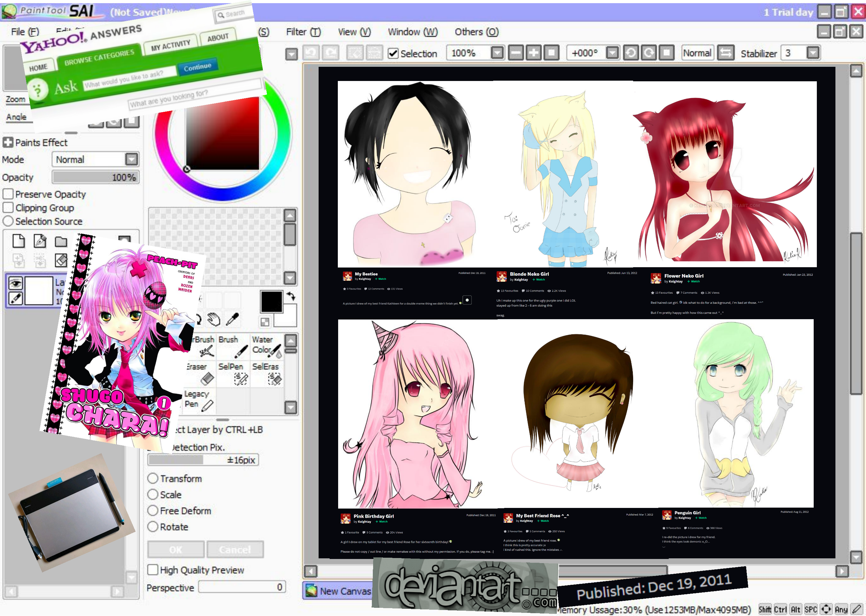Image resolution: width=866 pixels, height=616 pixels.
Task: Open the Filter menu
Action: pos(303,32)
